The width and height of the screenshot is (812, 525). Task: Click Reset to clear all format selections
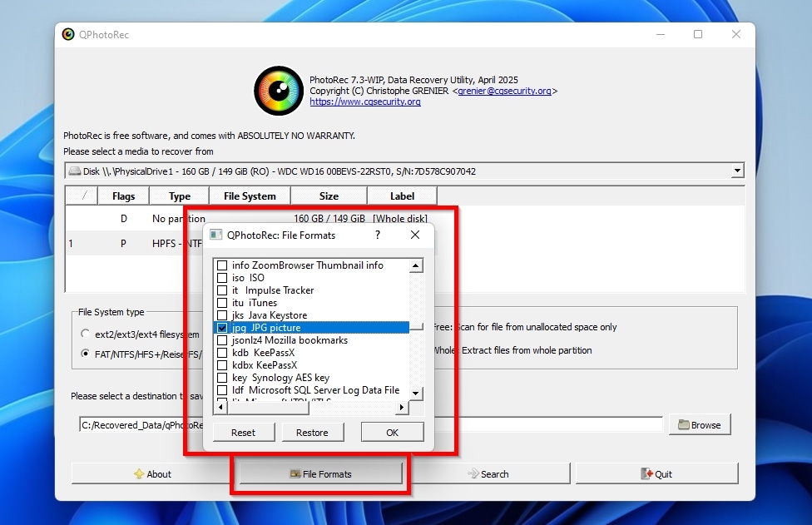(243, 432)
